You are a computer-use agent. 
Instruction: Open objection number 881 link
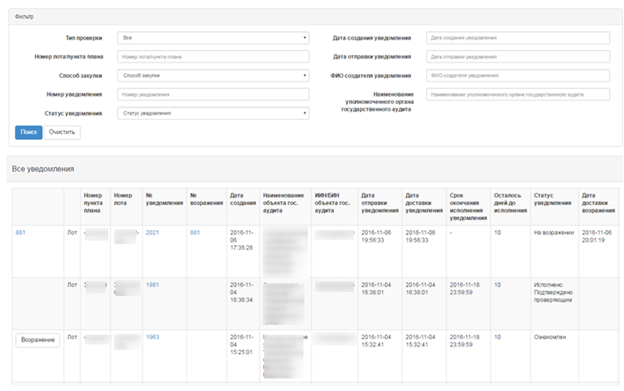tap(195, 233)
